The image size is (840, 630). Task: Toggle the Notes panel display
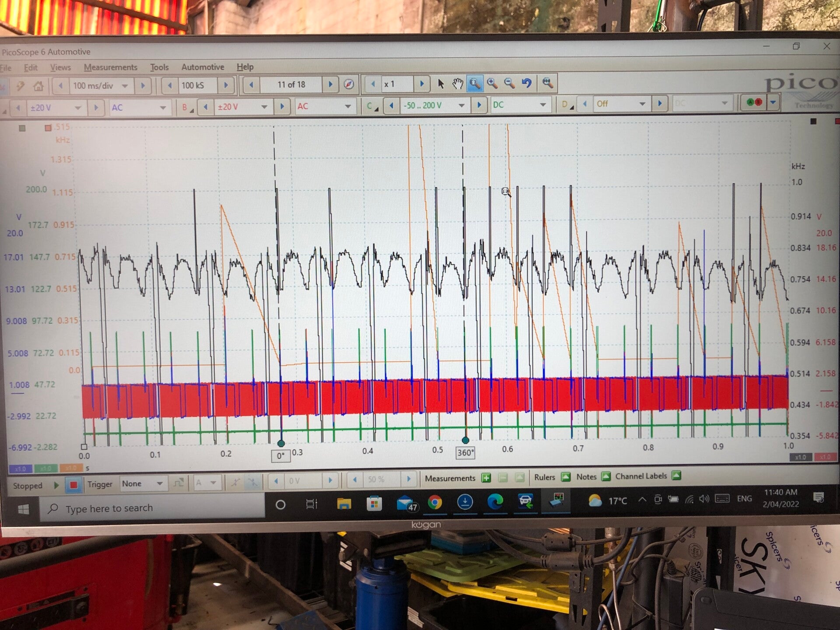point(606,476)
